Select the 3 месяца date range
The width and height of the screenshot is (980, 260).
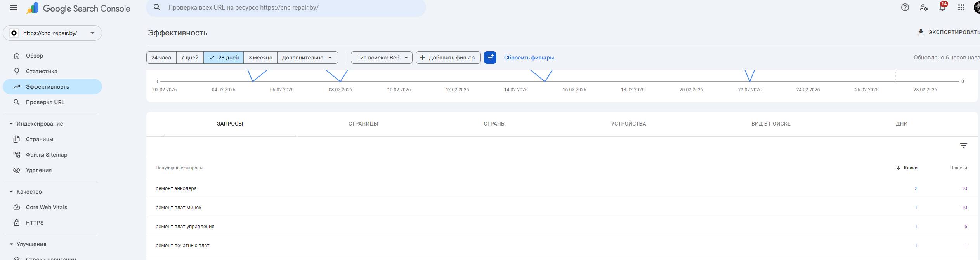[260, 58]
